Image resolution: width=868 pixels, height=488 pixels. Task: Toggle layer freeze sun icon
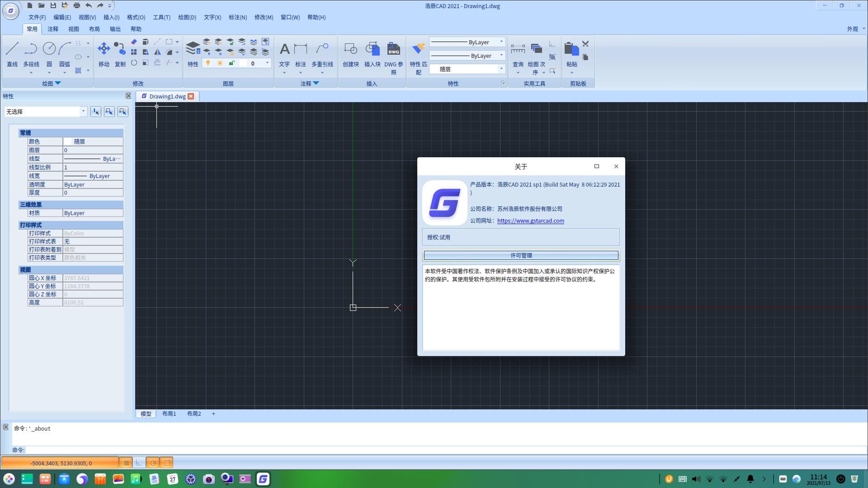(x=220, y=63)
